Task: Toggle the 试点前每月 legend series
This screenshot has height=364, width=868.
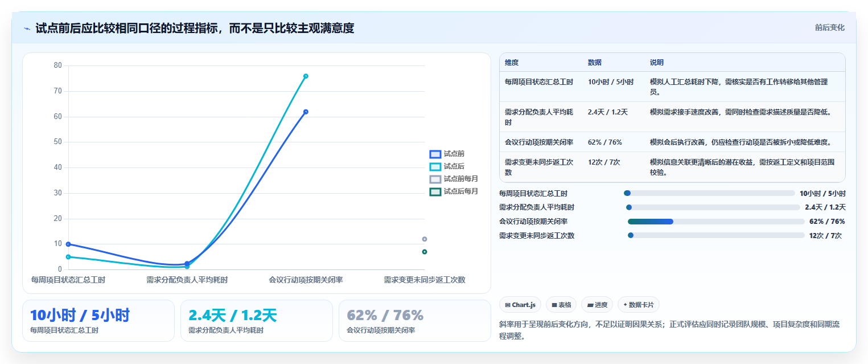Action: 454,179
